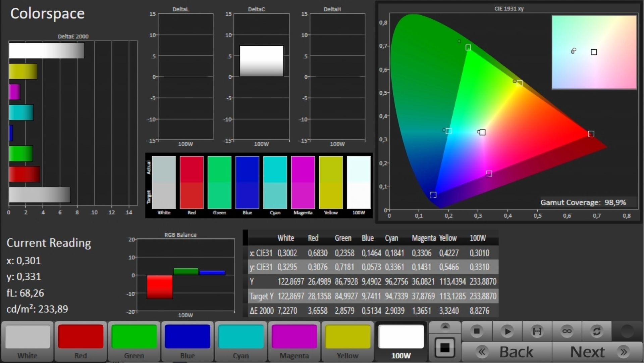Screen dimensions: 644x363
Task: Click the play measurement series icon
Action: click(507, 331)
